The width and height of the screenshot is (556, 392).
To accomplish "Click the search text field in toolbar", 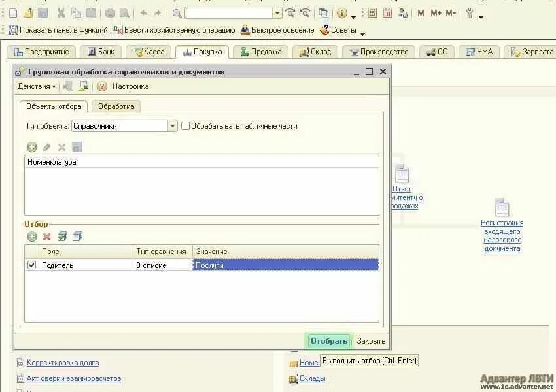I will [229, 14].
